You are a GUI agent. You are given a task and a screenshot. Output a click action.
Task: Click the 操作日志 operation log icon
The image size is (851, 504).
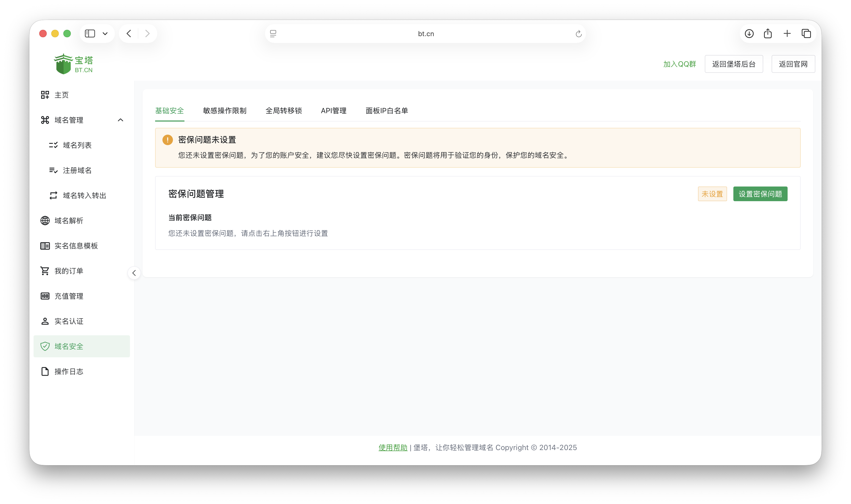[45, 371]
